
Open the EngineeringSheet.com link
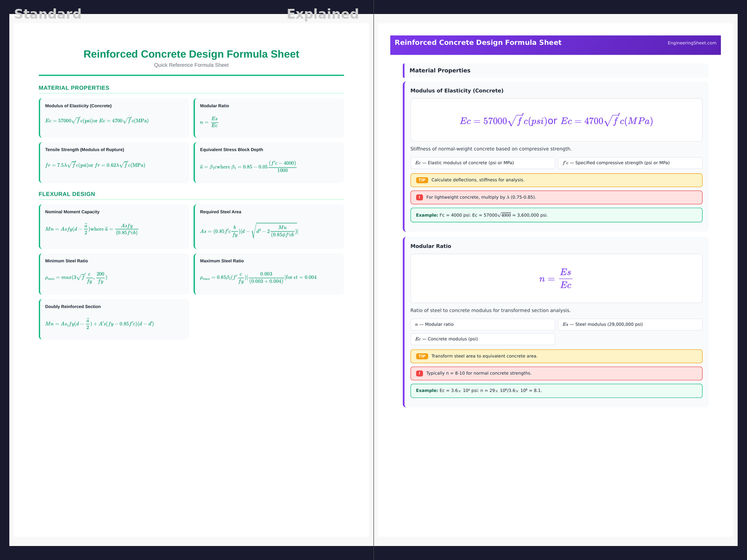pos(691,43)
